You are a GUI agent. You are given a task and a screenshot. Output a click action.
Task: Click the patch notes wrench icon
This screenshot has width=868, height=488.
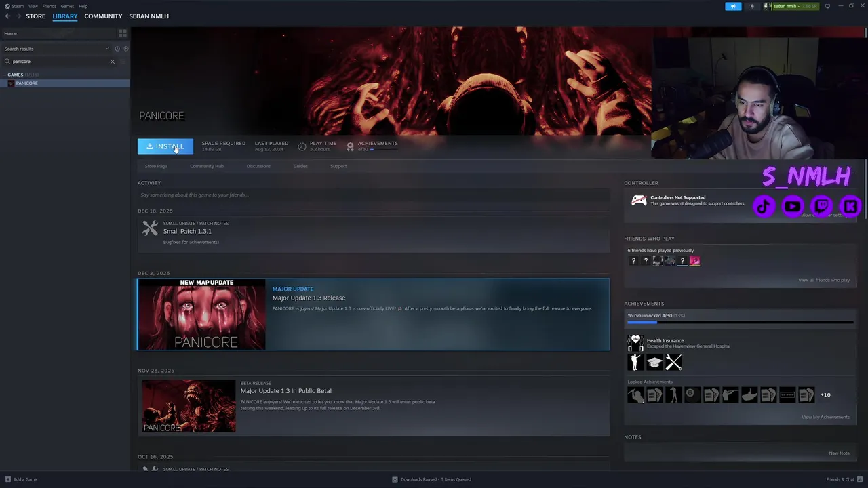pyautogui.click(x=150, y=228)
